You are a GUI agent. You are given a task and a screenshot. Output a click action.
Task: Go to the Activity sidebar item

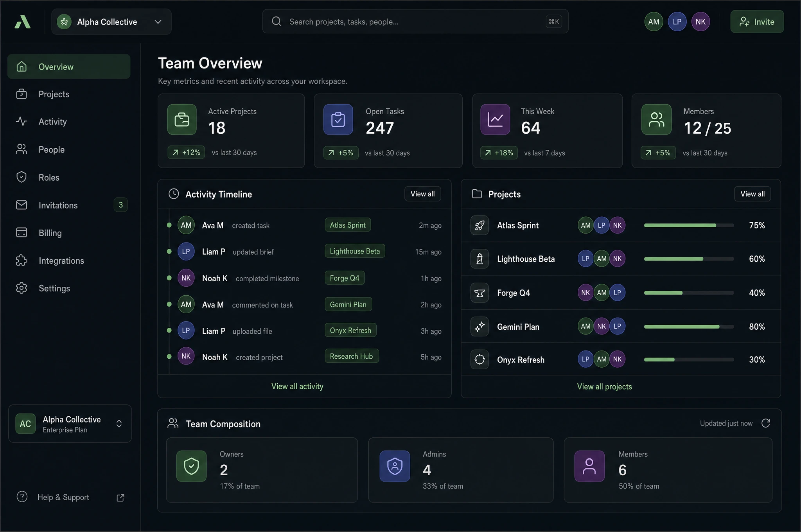tap(69, 122)
